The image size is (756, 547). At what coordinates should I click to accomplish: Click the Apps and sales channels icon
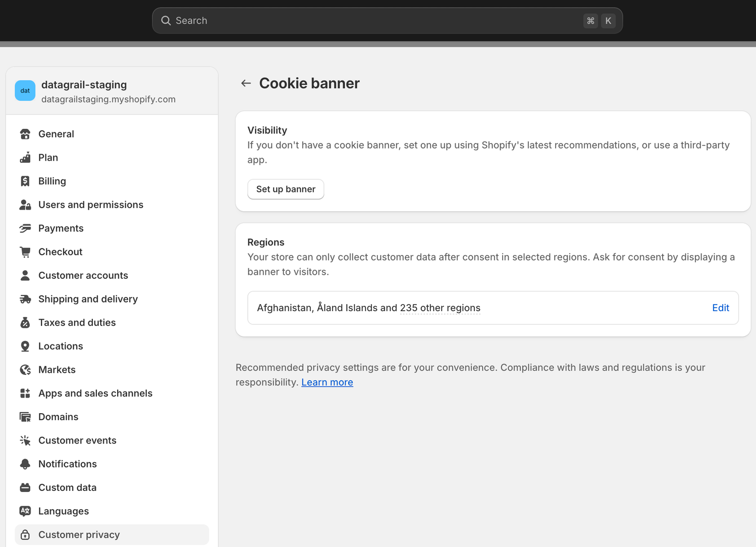[25, 393]
